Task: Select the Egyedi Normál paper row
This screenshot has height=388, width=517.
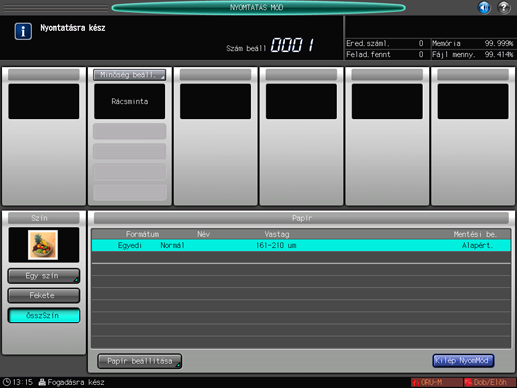Action: tap(301, 246)
